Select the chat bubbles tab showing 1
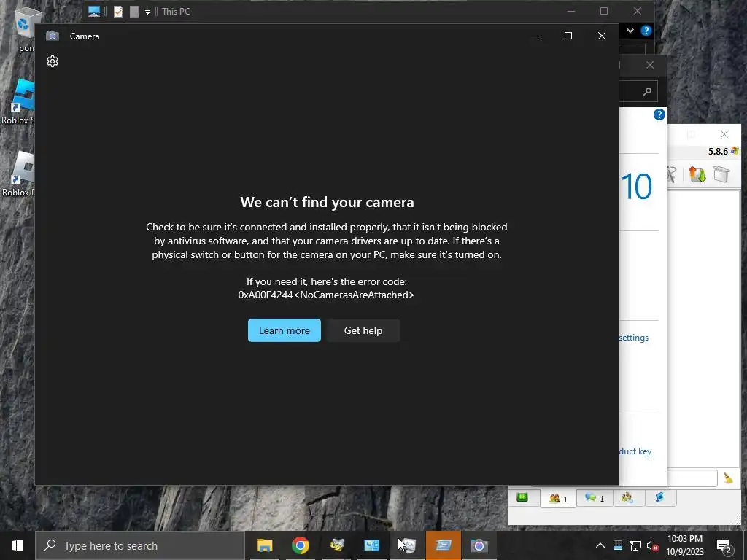 (594, 497)
